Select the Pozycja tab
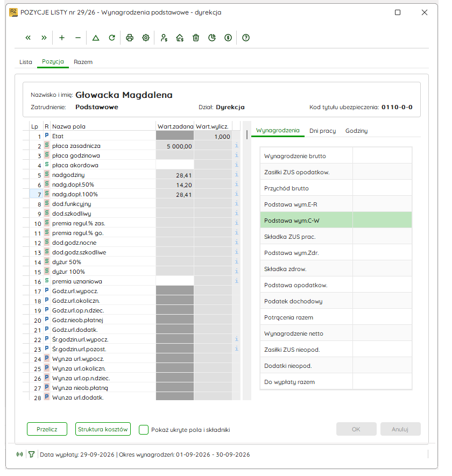Viewport: 452px width, 476px height. [x=53, y=62]
